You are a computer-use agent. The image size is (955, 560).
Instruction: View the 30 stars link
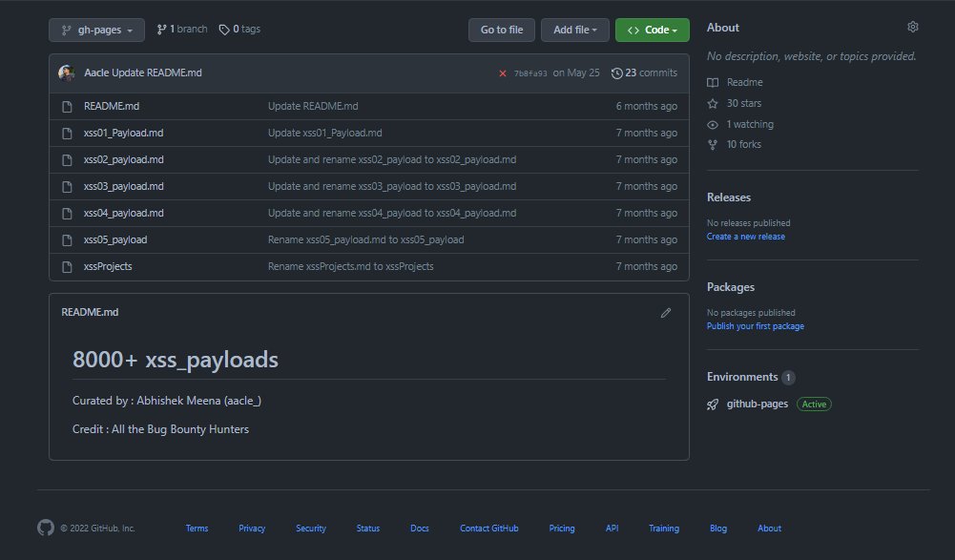(743, 104)
